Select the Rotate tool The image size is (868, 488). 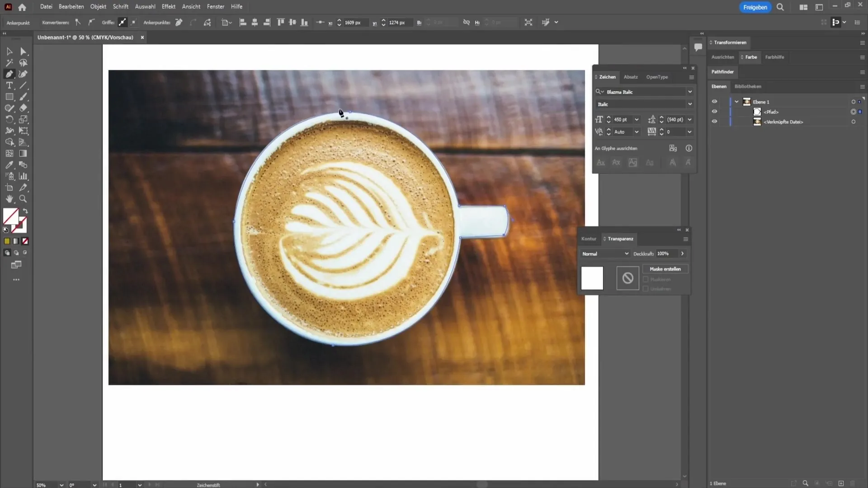click(9, 119)
